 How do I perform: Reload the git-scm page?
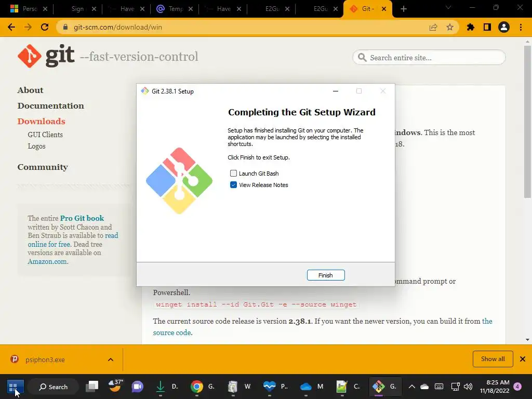coord(45,27)
